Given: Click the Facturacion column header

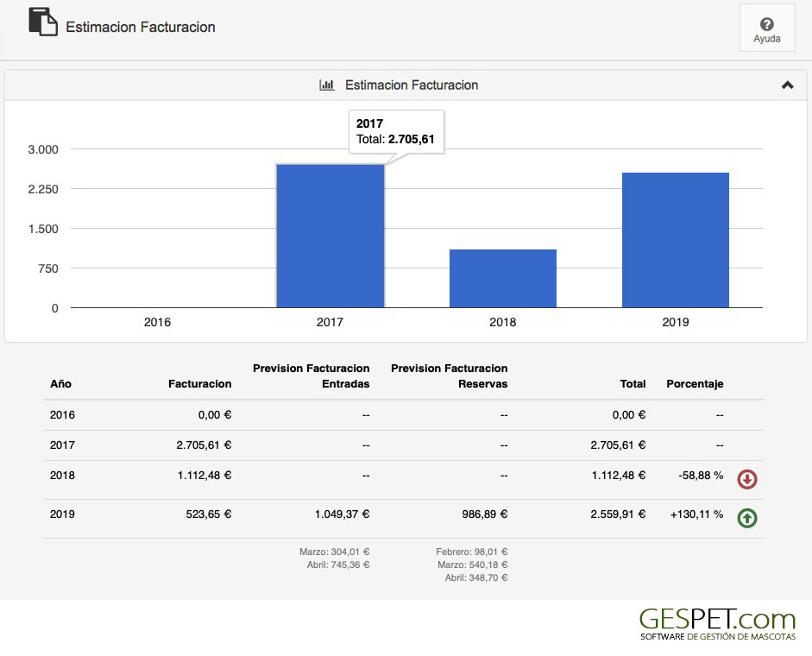Looking at the screenshot, I should tap(199, 384).
